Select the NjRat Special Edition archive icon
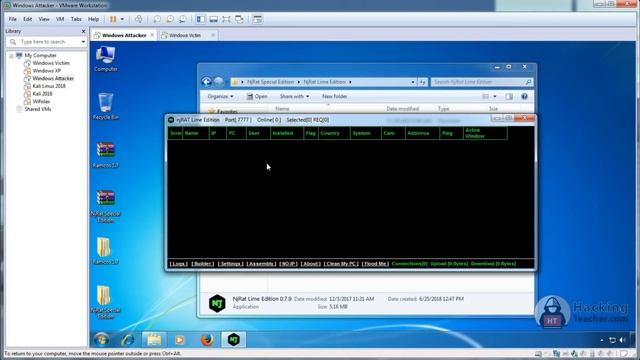The height and width of the screenshot is (360, 640). 106,206
